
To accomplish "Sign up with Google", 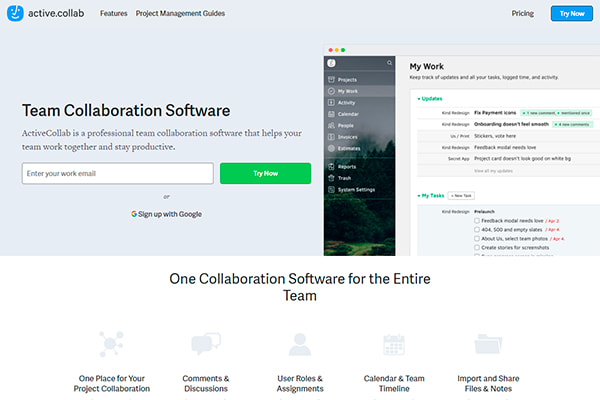I will 166,214.
